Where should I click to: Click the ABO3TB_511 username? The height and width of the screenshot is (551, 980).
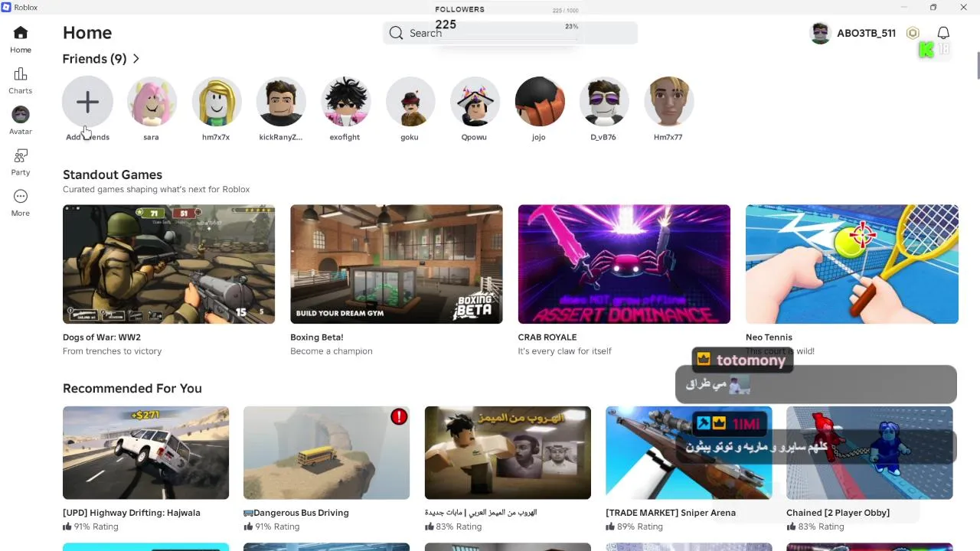click(x=866, y=33)
